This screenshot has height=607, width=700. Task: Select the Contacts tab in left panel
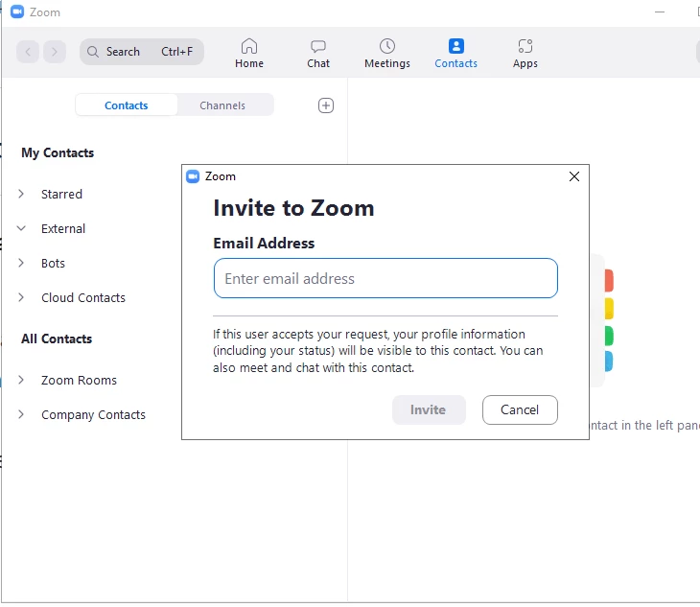pyautogui.click(x=127, y=105)
